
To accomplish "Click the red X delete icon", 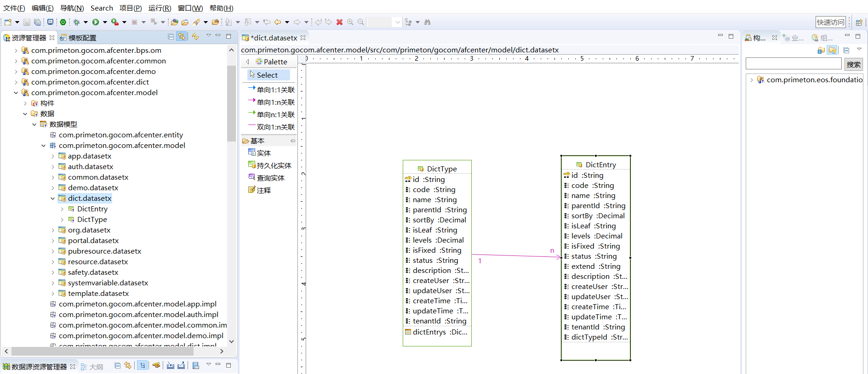I will (339, 22).
